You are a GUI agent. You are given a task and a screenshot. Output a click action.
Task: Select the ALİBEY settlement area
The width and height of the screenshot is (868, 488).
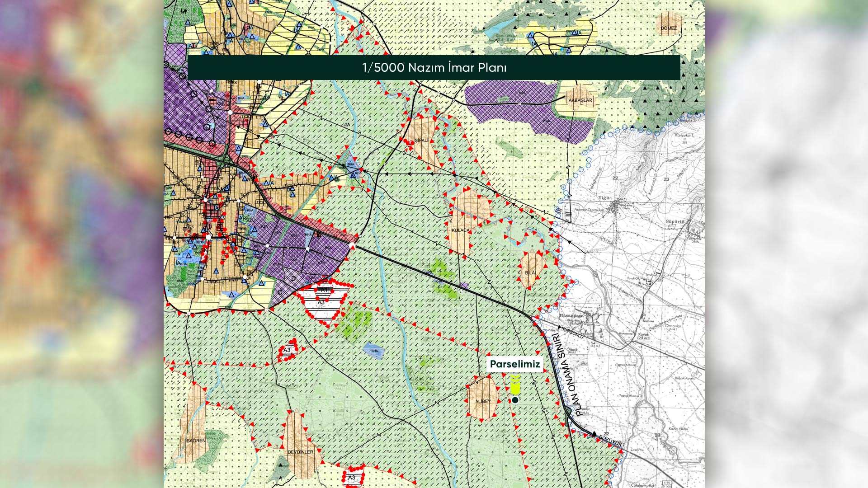tap(482, 401)
